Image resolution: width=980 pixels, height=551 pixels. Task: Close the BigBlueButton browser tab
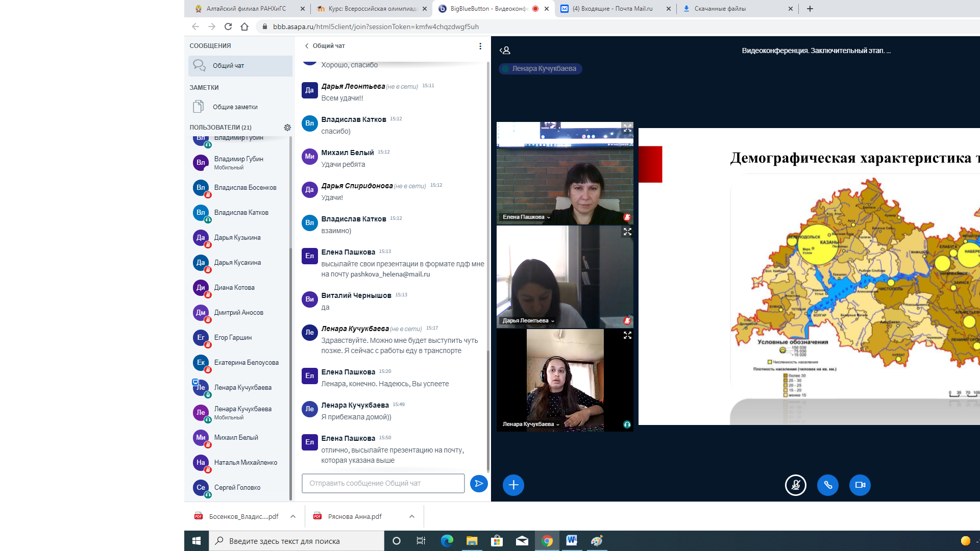tap(547, 9)
